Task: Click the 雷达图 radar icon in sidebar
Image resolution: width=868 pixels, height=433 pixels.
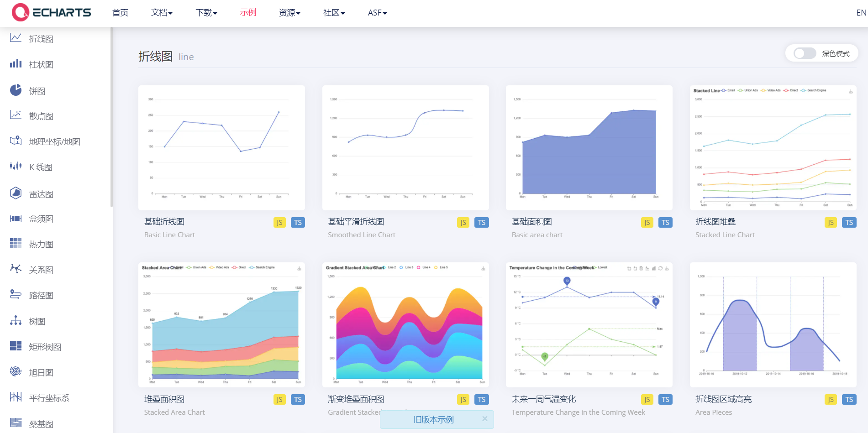Action: (x=15, y=193)
